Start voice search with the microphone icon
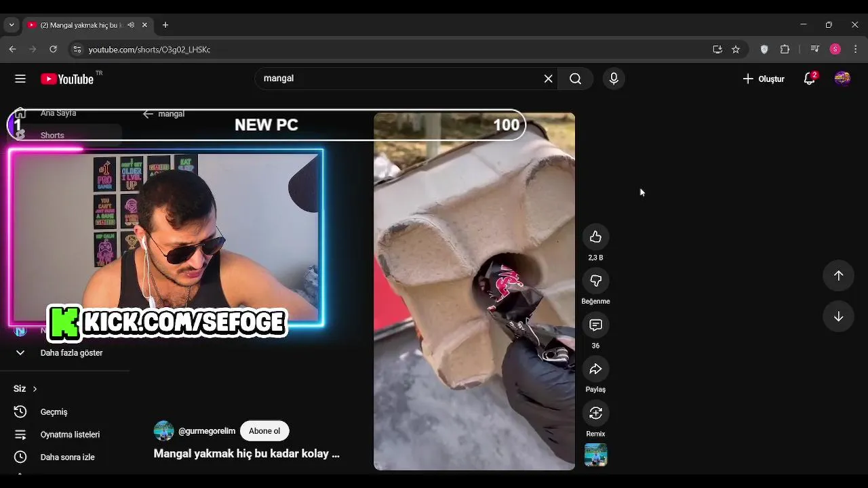Image resolution: width=868 pixels, height=488 pixels. pos(614,79)
